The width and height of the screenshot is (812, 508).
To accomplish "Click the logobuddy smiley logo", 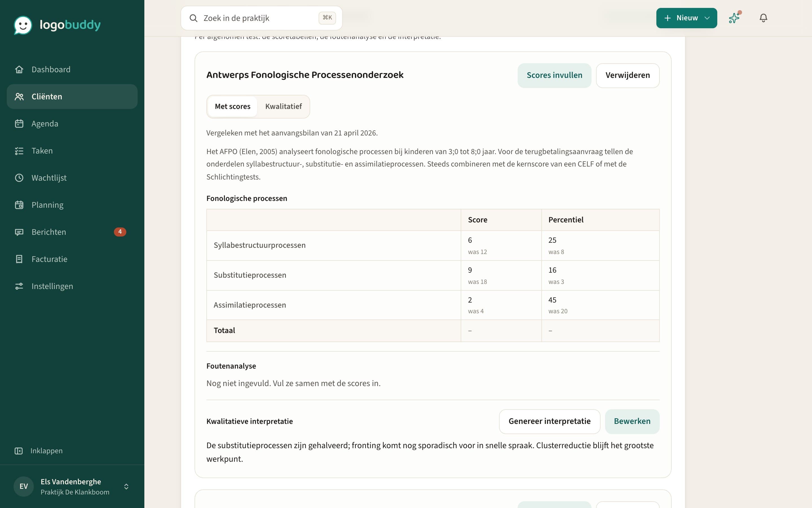I will 23,25.
